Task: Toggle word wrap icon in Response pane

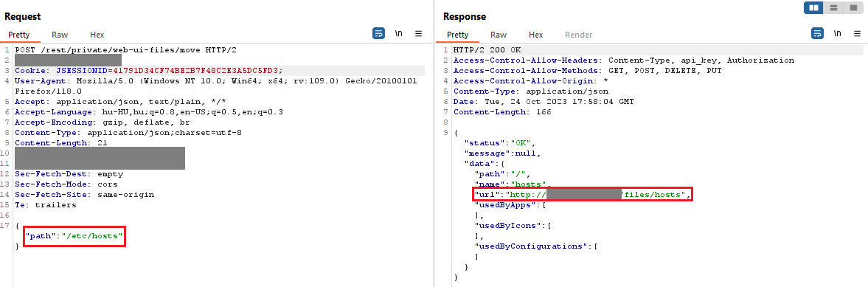Action: click(x=817, y=34)
